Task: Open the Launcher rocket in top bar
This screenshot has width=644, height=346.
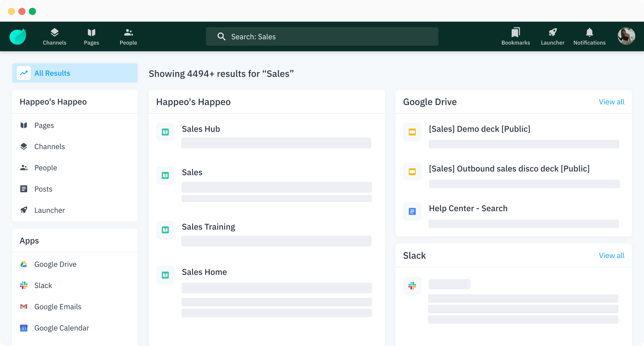Action: pyautogui.click(x=553, y=36)
